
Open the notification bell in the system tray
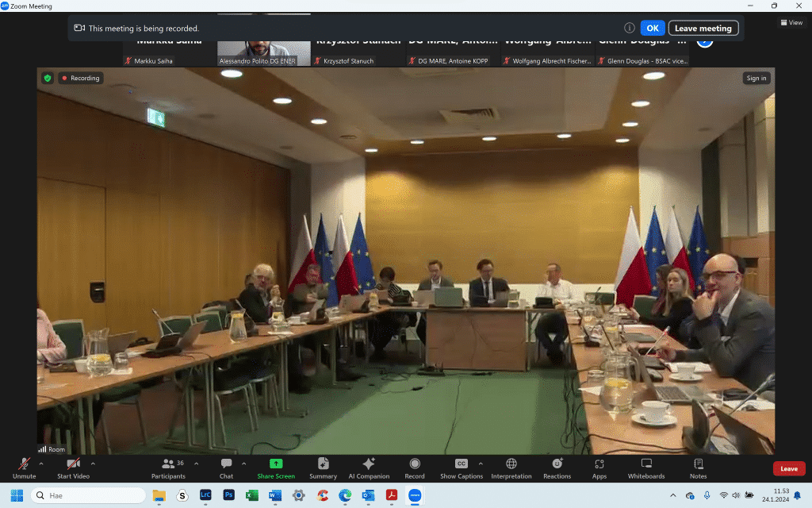[x=798, y=495]
